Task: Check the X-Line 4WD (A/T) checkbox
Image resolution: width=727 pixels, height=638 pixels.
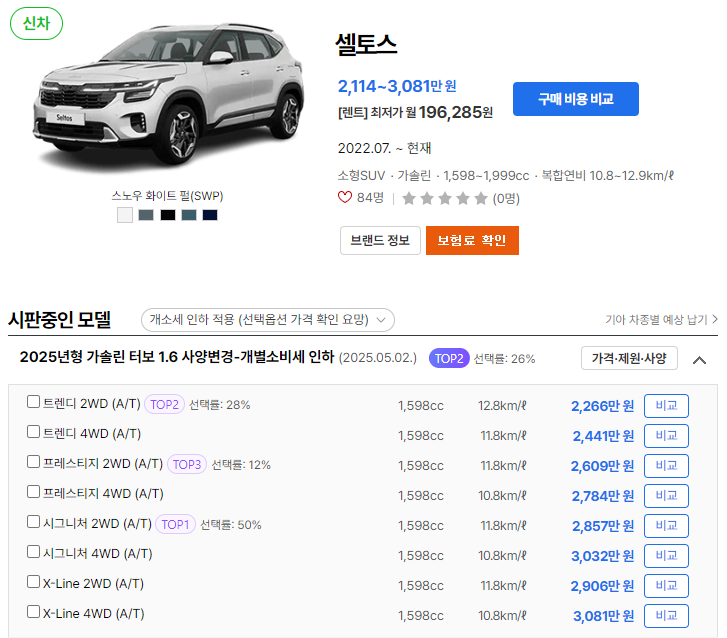Action: 33,612
